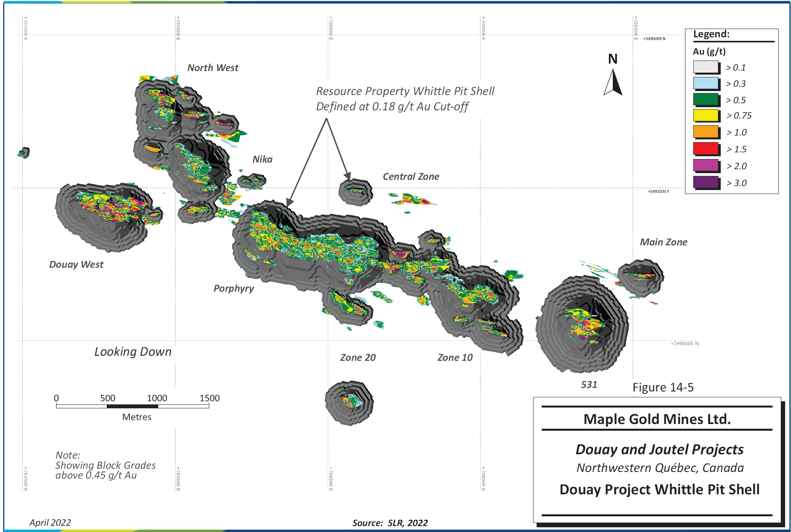Click 'Douay Project Whittle Pit Shell' title
This screenshot has height=532, width=791.
coord(659,490)
